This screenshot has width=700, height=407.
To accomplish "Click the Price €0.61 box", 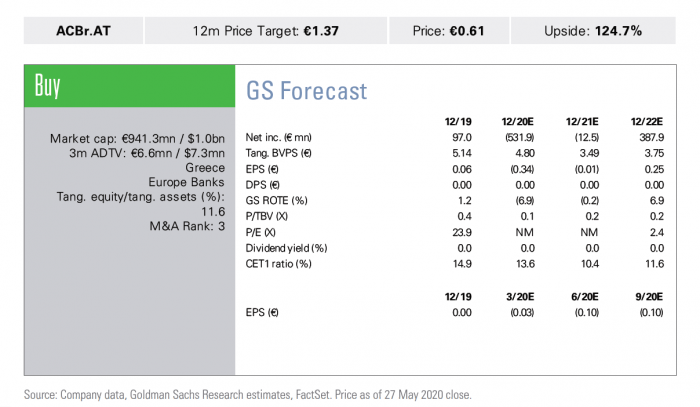I will click(449, 31).
